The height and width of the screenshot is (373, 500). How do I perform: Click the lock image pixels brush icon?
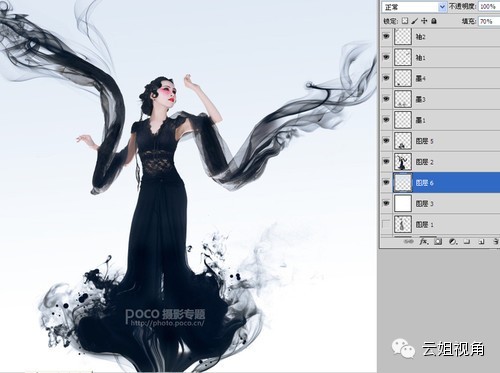414,21
